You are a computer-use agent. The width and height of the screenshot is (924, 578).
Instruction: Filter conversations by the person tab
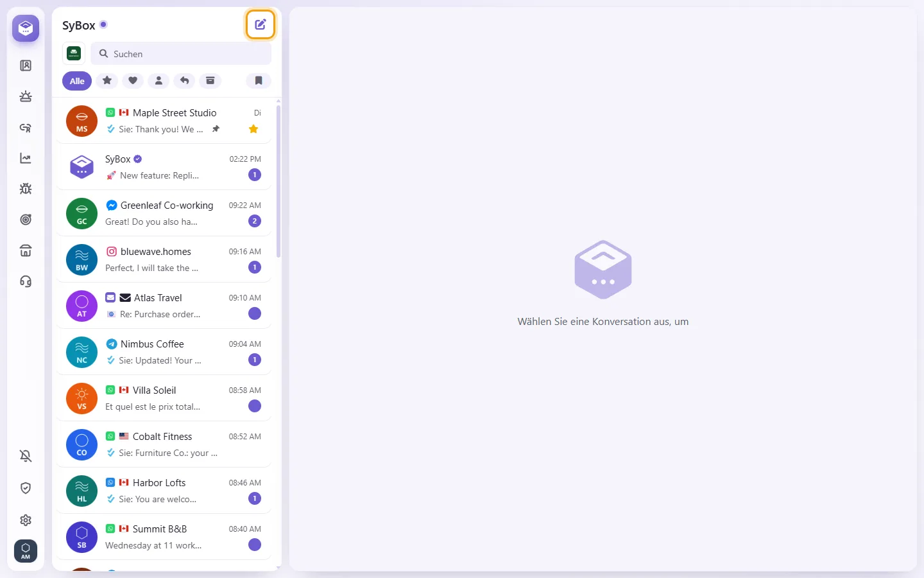(x=158, y=81)
